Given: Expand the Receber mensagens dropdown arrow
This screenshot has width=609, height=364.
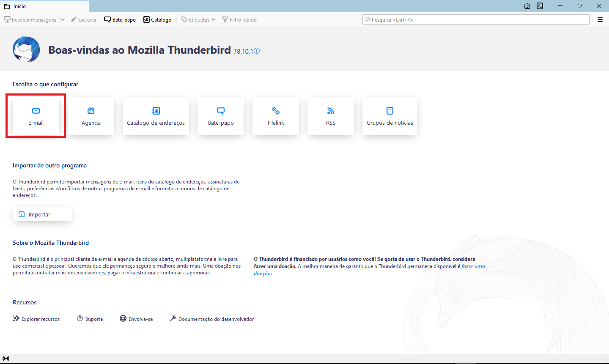Looking at the screenshot, I should click(x=63, y=20).
